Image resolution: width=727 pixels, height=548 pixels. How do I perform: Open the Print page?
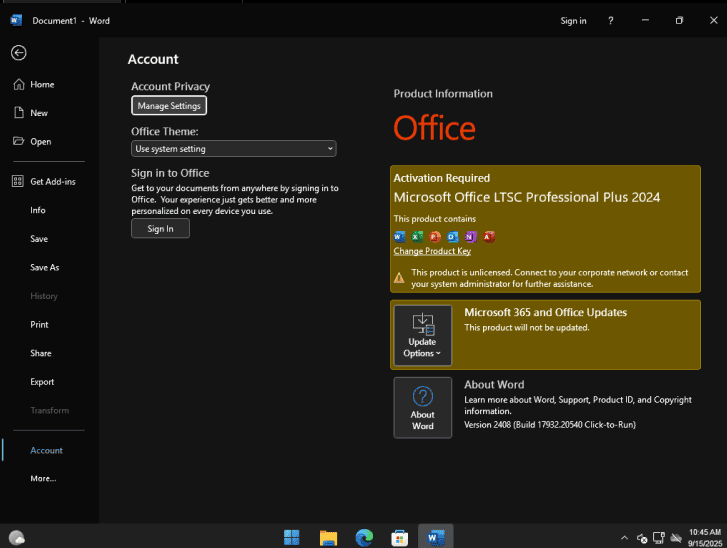pyautogui.click(x=39, y=325)
